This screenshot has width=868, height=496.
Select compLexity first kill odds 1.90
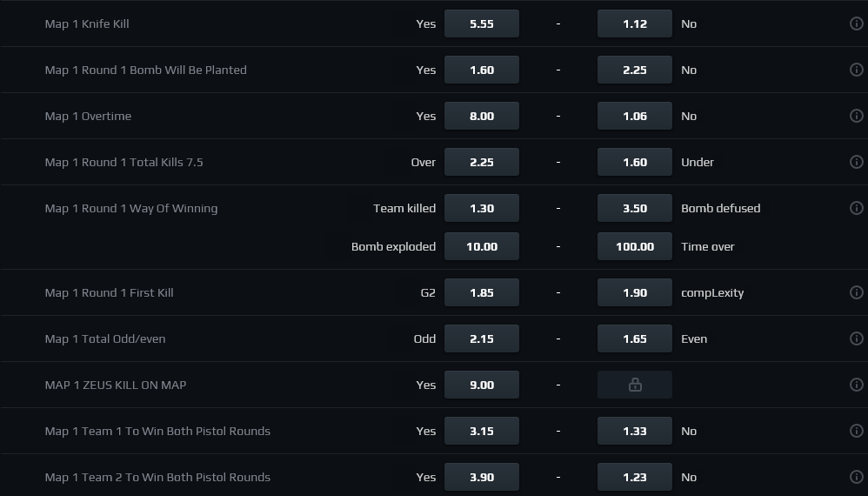pyautogui.click(x=634, y=292)
